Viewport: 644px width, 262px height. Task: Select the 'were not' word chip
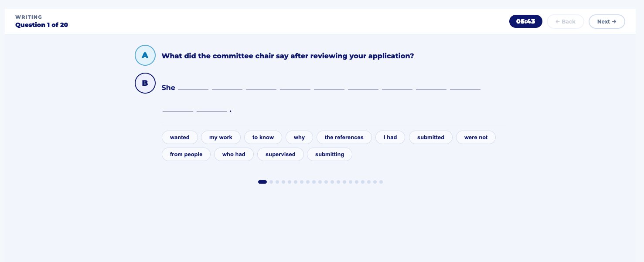tap(476, 138)
